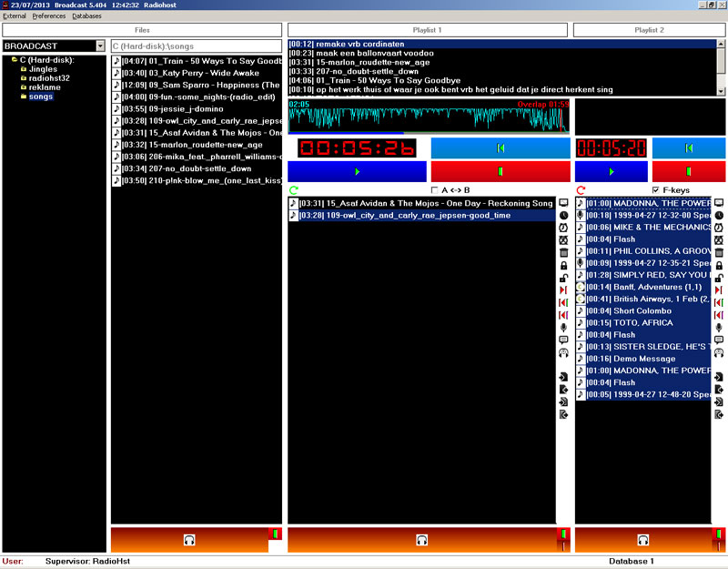
Task: Click the monitor icon beside Playlist 1 list
Action: point(563,203)
